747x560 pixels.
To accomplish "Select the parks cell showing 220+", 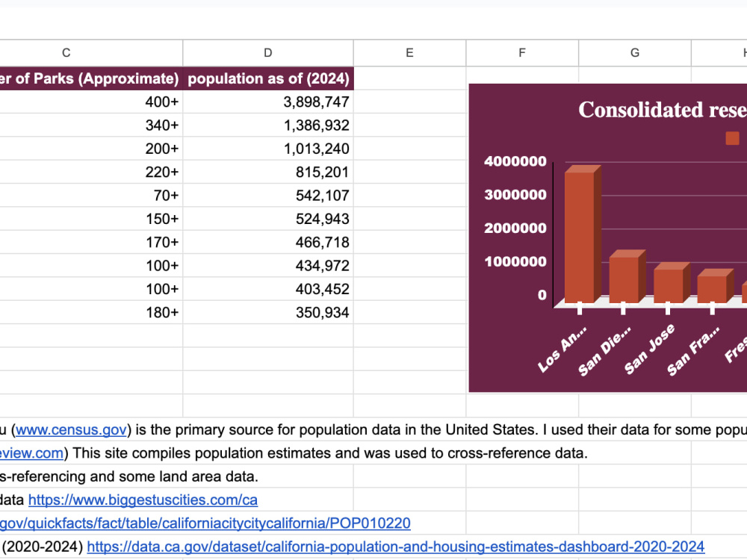I will 90,172.
